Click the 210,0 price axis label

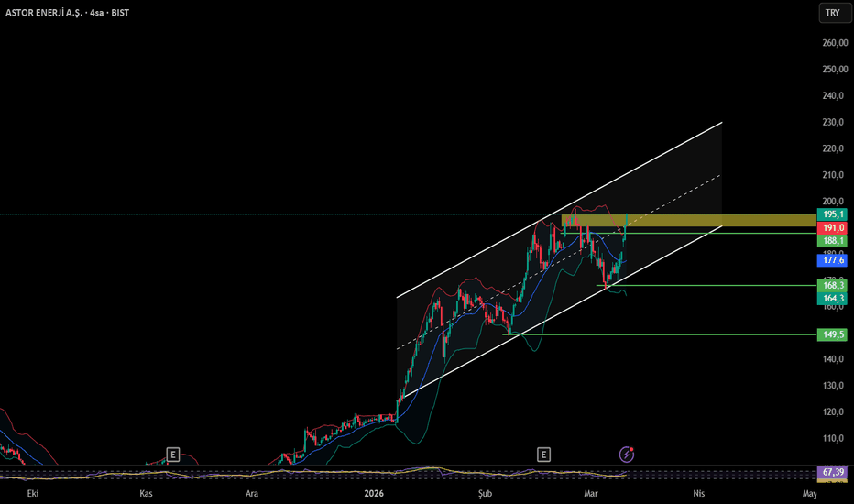click(x=833, y=175)
